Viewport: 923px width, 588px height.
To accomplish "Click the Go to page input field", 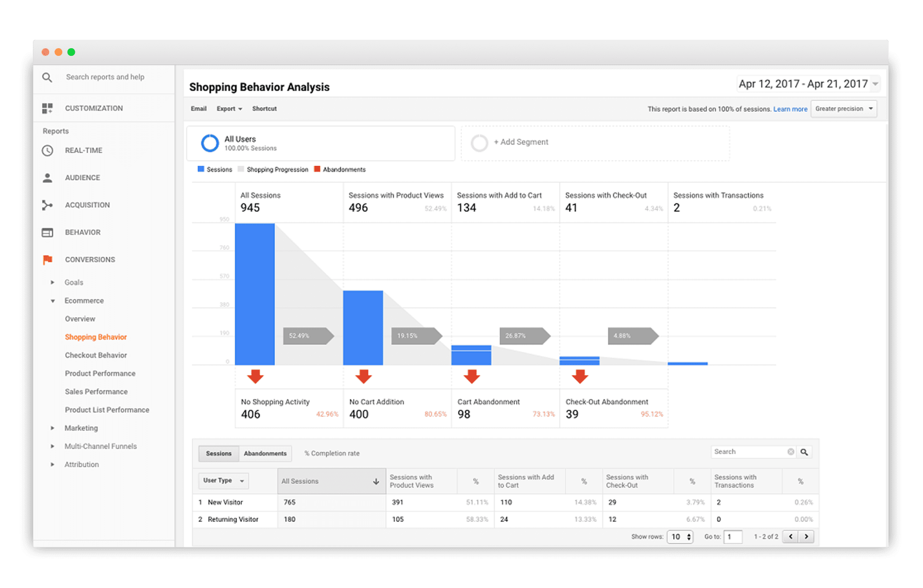I will click(733, 537).
